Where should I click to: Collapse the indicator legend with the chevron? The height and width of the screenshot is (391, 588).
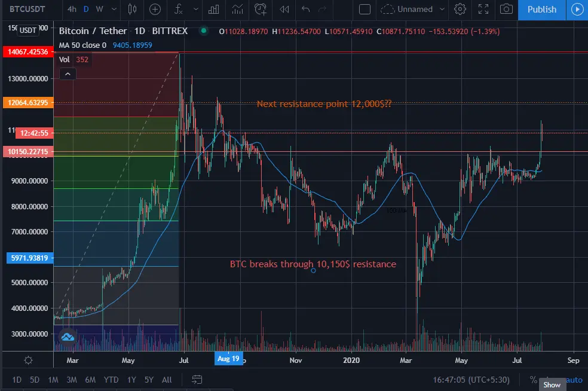click(x=68, y=74)
